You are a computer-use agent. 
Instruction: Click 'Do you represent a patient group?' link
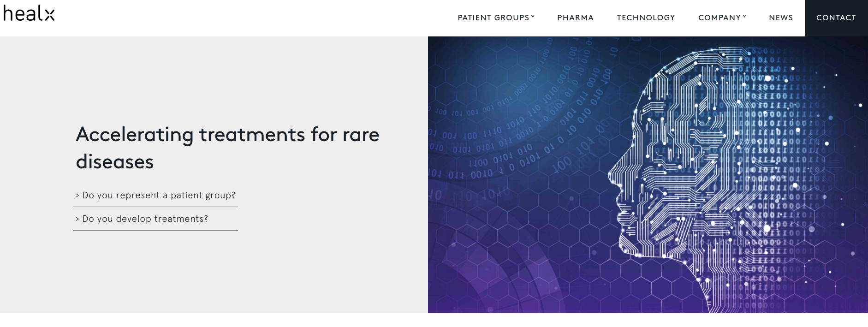(x=158, y=195)
